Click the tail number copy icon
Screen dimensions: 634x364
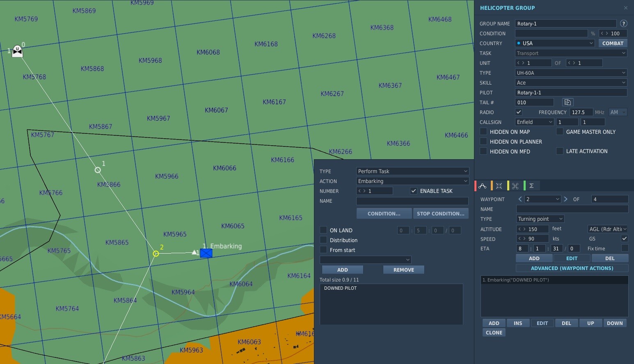tap(568, 102)
